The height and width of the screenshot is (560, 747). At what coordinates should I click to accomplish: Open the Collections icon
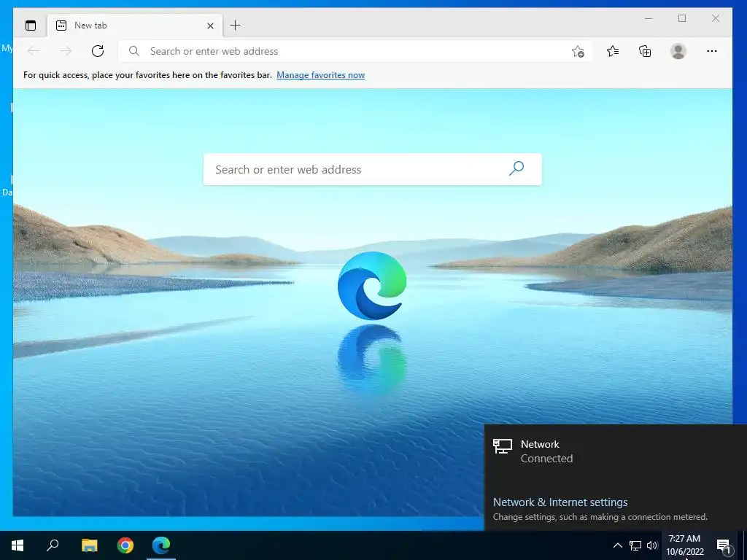pos(645,51)
